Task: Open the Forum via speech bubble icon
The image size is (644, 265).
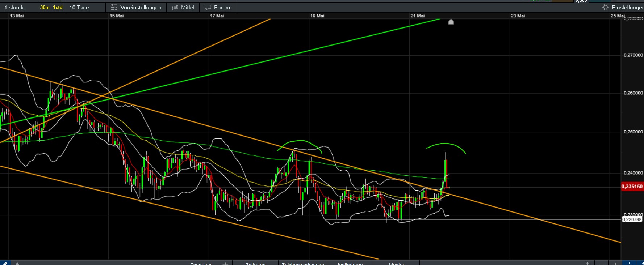Action: click(208, 7)
